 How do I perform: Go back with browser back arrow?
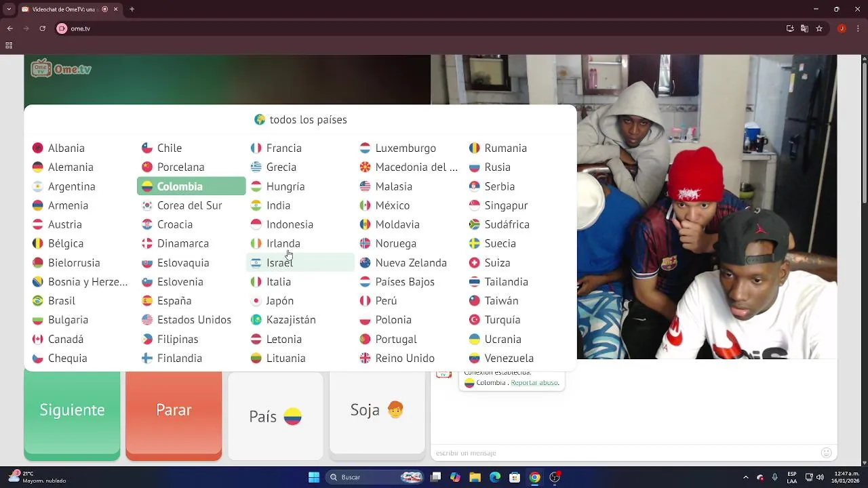[10, 28]
